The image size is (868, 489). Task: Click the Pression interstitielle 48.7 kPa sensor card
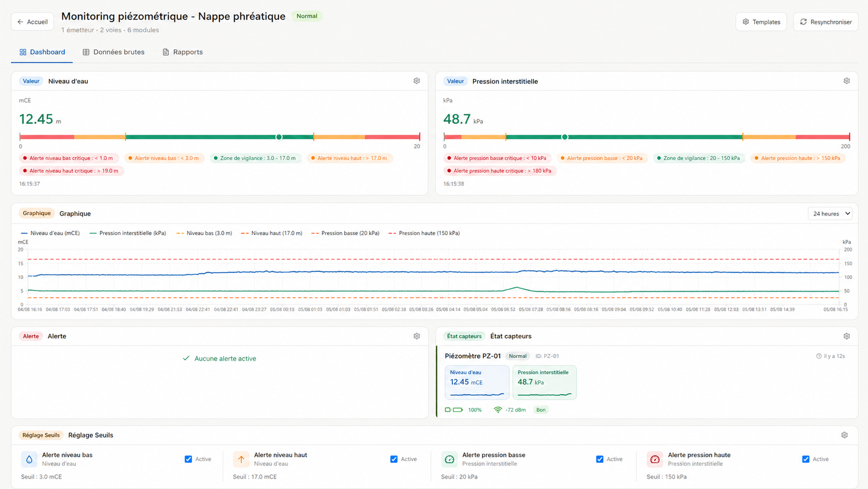[x=544, y=382]
